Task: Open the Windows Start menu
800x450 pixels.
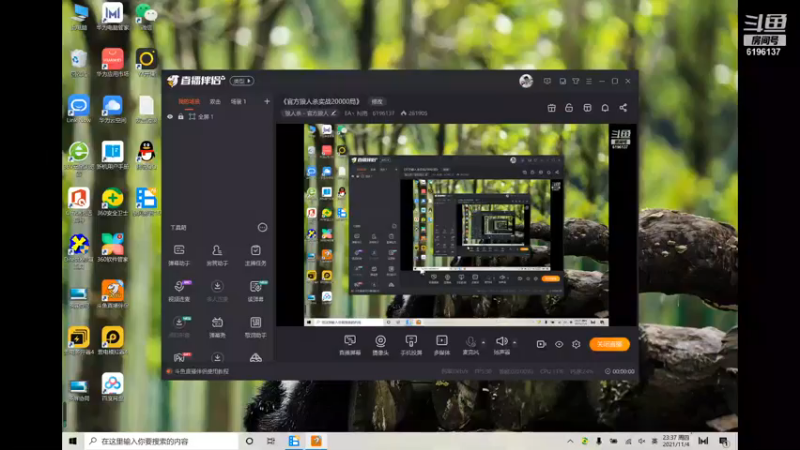Action: click(x=72, y=441)
